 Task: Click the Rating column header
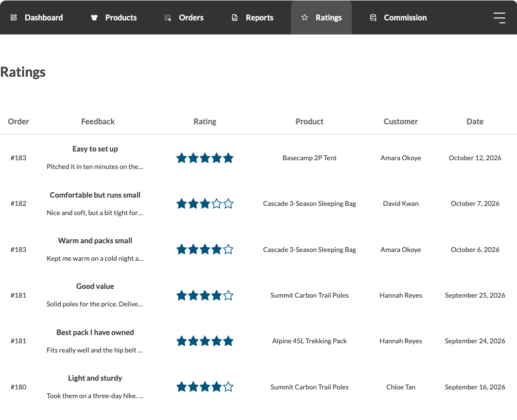[x=205, y=121]
